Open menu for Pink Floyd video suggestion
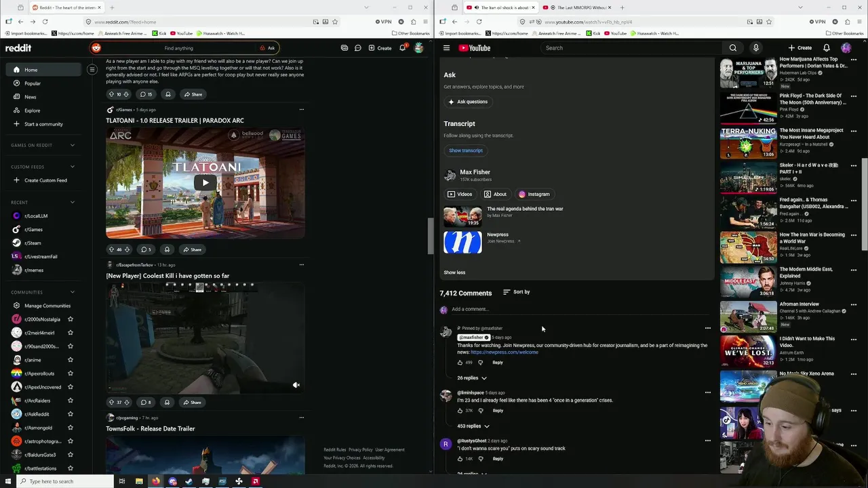This screenshot has height=488, width=868. [x=853, y=96]
